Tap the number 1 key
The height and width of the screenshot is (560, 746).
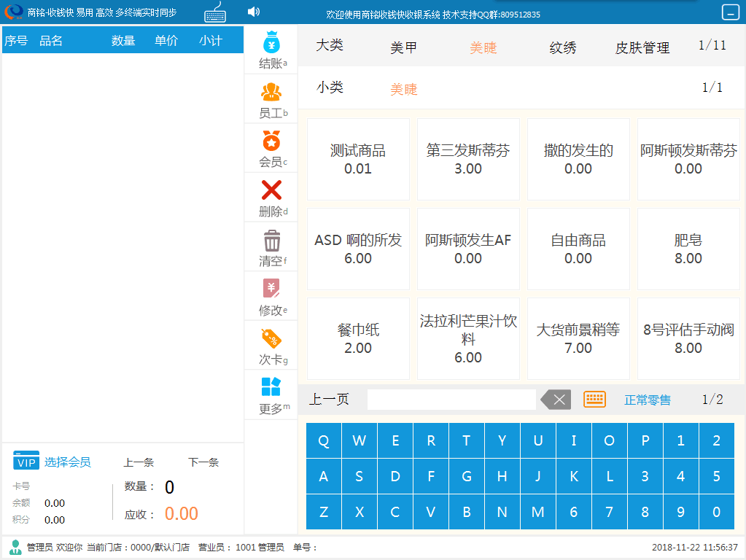click(681, 440)
